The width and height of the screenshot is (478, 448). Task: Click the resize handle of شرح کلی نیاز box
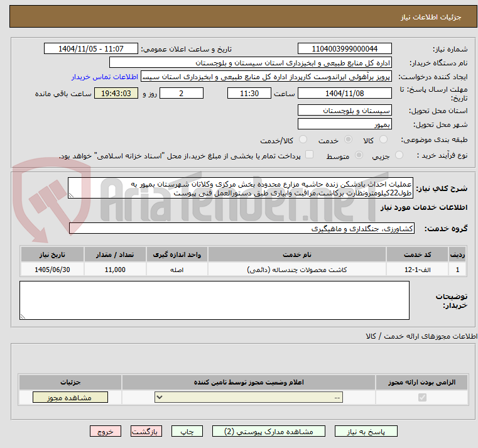pyautogui.click(x=71, y=195)
